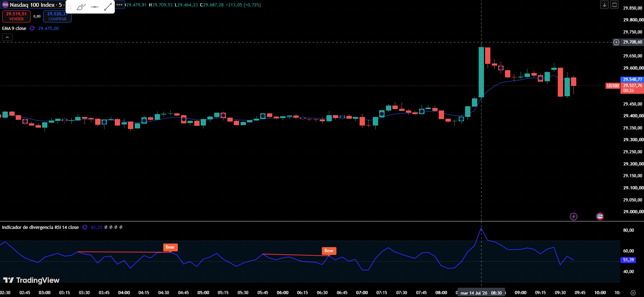
Task: Select Indicador de divergencia RSI label
Action: click(40, 227)
